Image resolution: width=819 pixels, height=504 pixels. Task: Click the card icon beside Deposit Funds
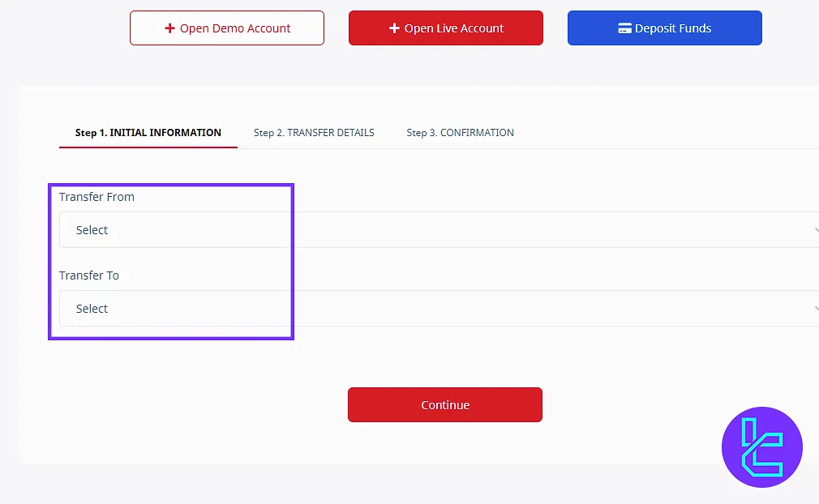click(x=624, y=28)
